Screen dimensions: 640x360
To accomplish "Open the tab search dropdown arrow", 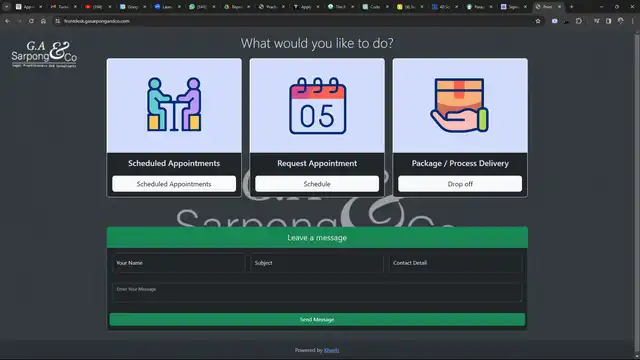I will (x=6, y=7).
